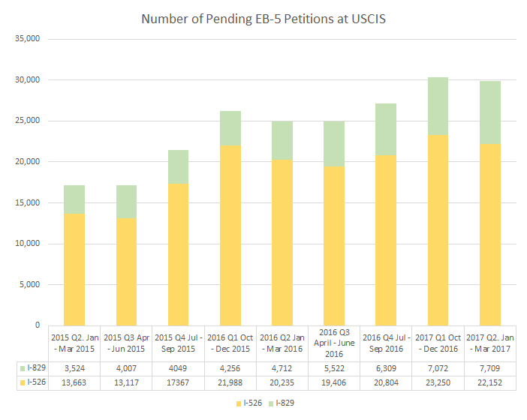Select the table cell showing 7,709

[x=489, y=370]
